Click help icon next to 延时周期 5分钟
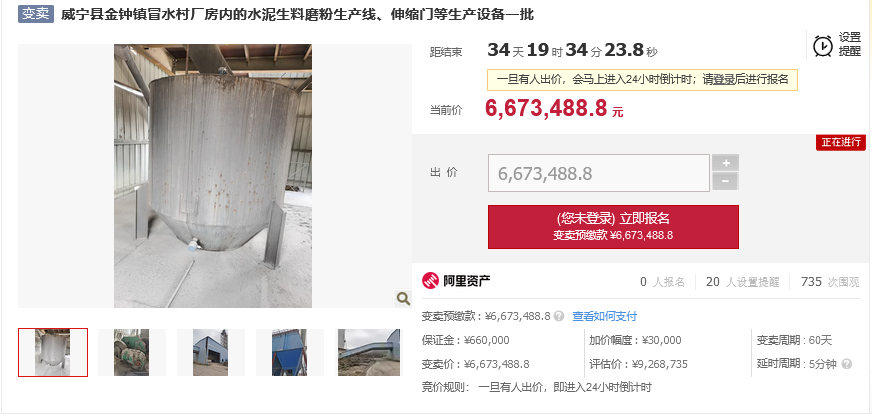 (847, 364)
